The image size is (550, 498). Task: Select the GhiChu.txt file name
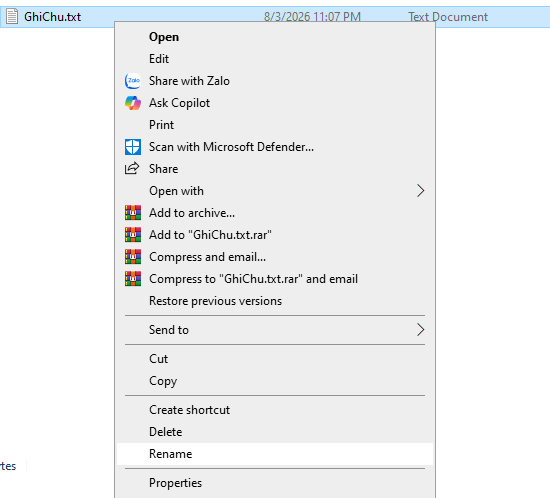(x=53, y=17)
